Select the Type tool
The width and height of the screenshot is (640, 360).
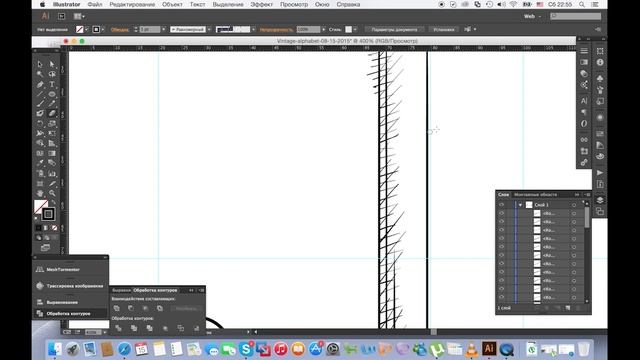(x=52, y=84)
